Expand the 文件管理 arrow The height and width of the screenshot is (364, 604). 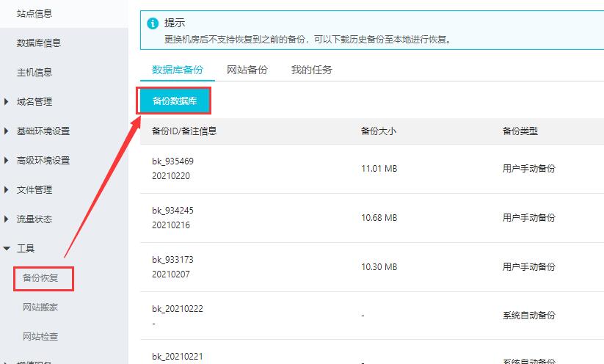6,189
